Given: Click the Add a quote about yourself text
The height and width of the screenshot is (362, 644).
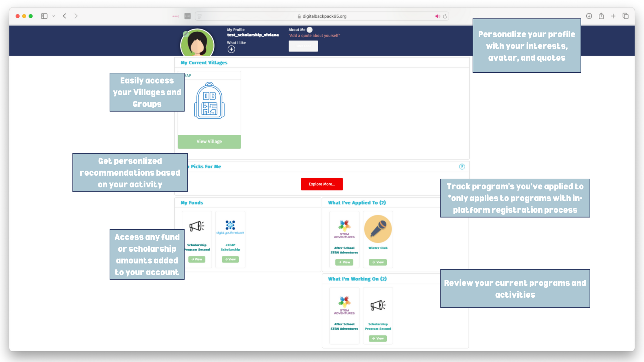Looking at the screenshot, I should 314,36.
